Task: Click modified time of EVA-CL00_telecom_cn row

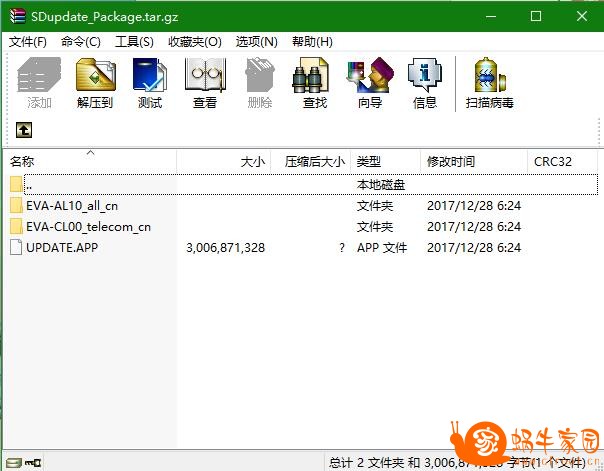Action: pyautogui.click(x=474, y=226)
